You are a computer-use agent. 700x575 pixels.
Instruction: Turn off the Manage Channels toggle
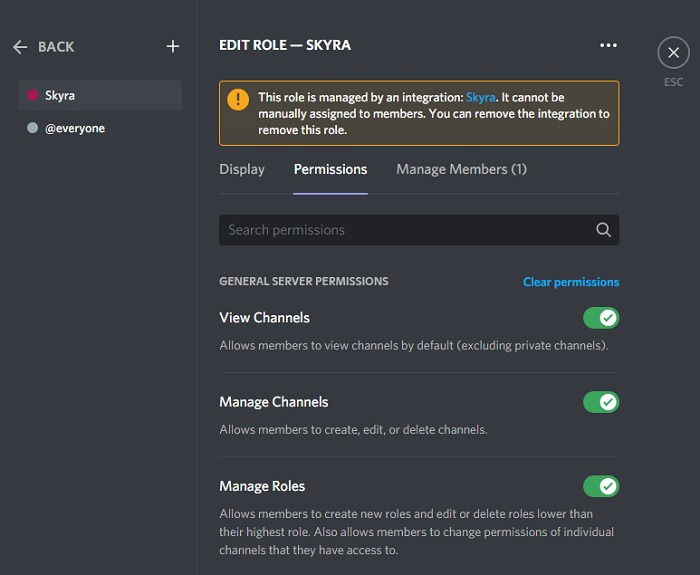(x=601, y=402)
